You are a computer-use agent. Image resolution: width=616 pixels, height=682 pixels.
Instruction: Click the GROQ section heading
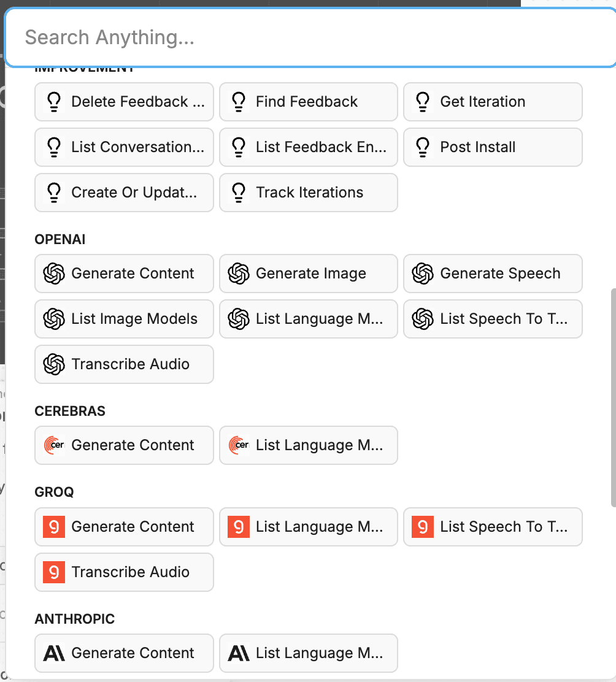[55, 492]
